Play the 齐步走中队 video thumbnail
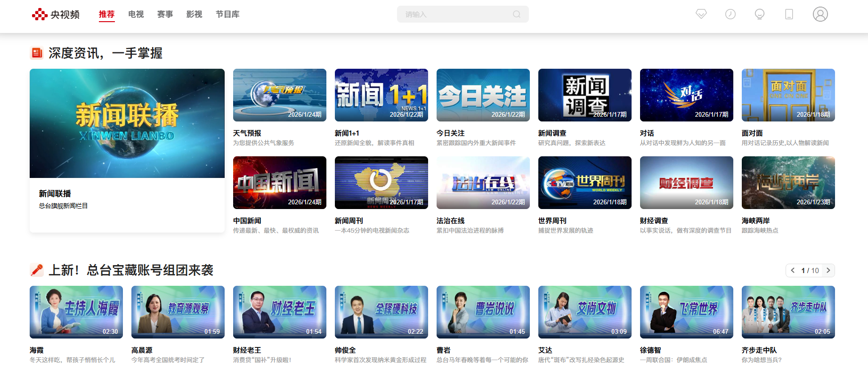The image size is (868, 387). pyautogui.click(x=788, y=312)
